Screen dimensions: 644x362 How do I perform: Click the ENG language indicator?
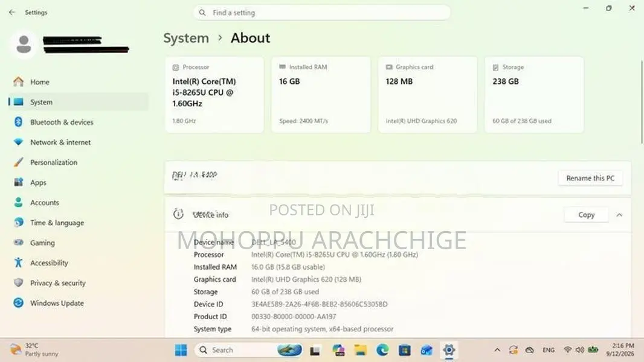pos(549,350)
